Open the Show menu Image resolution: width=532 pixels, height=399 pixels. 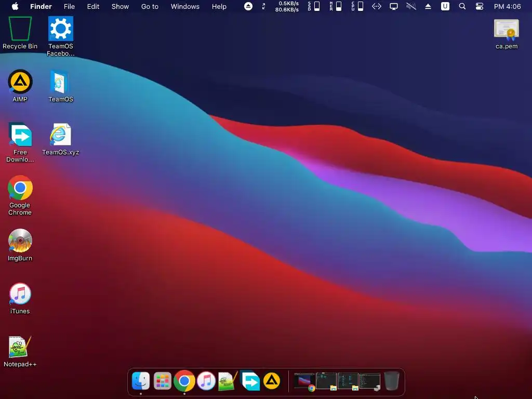[x=120, y=6]
